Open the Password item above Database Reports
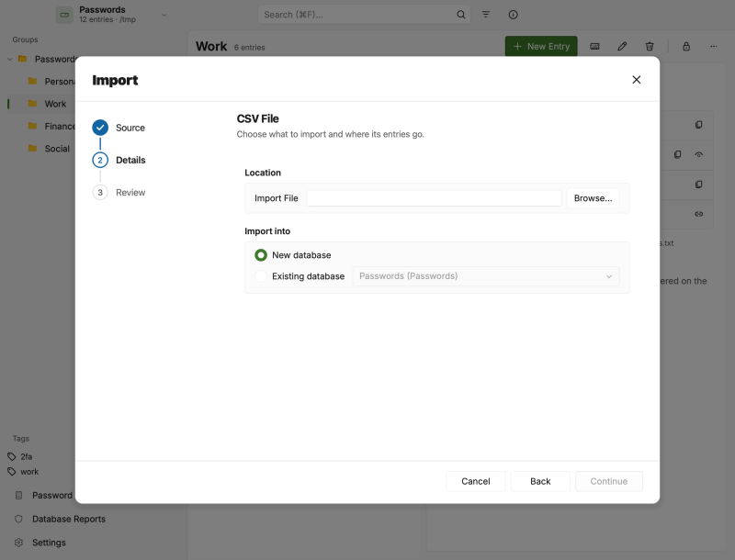This screenshot has height=560, width=735. click(43, 496)
